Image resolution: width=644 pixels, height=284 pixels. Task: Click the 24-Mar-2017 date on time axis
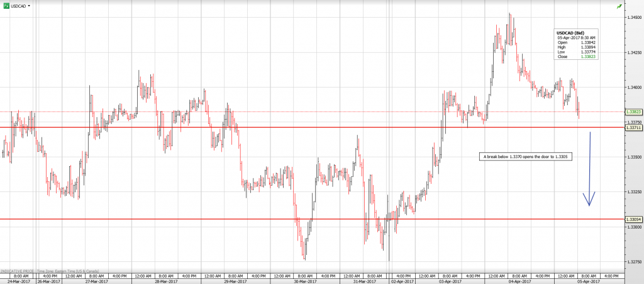[x=13, y=281]
